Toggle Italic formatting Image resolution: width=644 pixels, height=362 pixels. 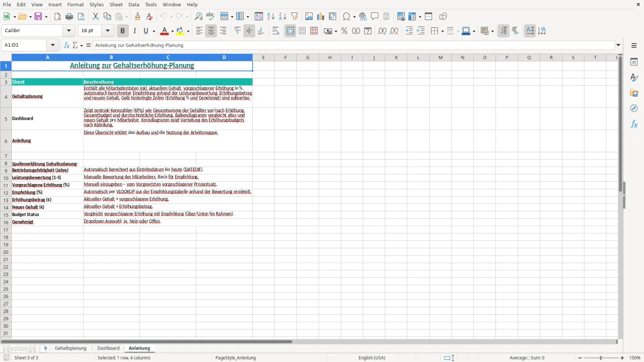pyautogui.click(x=134, y=31)
